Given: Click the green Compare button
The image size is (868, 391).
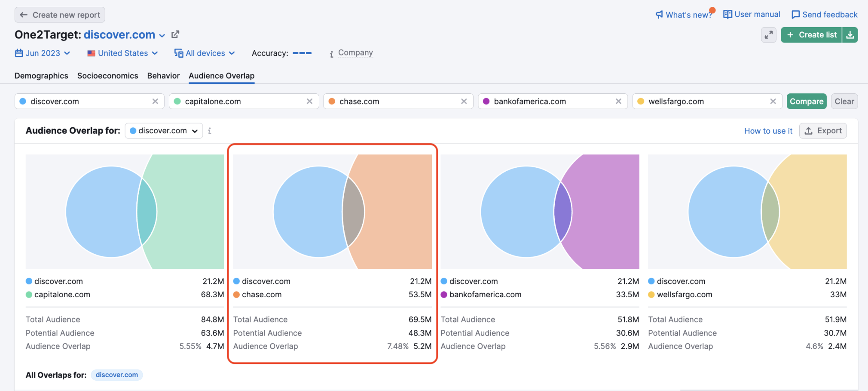Looking at the screenshot, I should point(807,101).
